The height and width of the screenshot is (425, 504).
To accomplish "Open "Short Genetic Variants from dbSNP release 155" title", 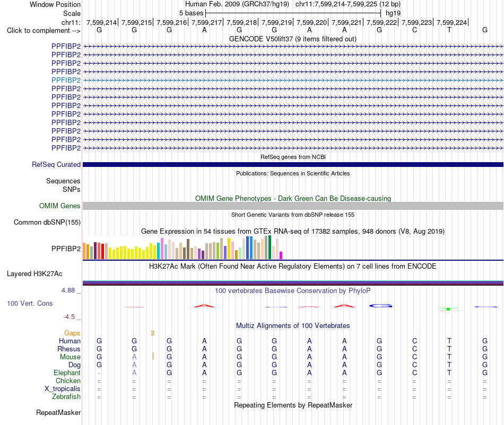I will 293,215.
